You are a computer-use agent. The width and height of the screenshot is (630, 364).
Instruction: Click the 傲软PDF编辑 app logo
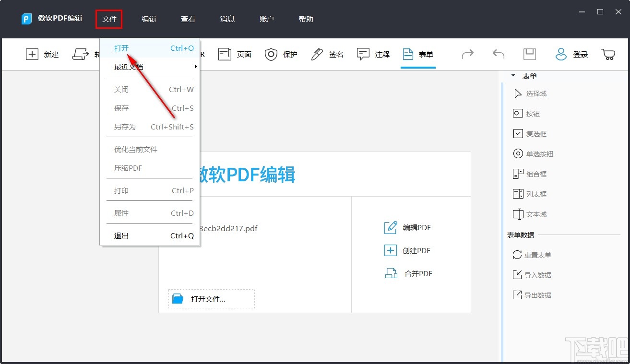pyautogui.click(x=26, y=19)
